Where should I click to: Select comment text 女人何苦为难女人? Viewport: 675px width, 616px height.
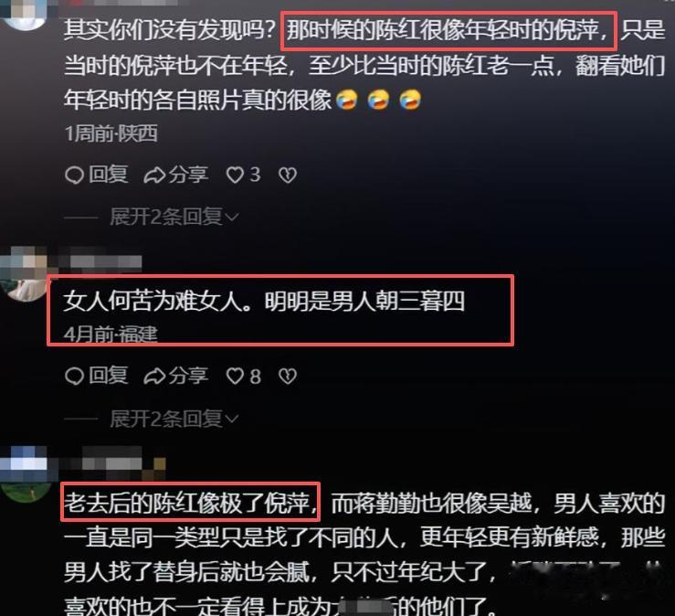(x=153, y=301)
